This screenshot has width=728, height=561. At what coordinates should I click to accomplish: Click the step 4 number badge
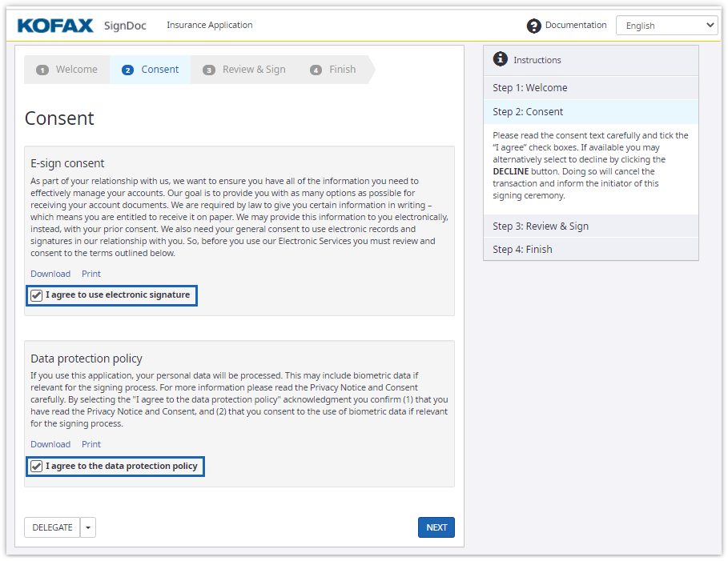coord(316,70)
